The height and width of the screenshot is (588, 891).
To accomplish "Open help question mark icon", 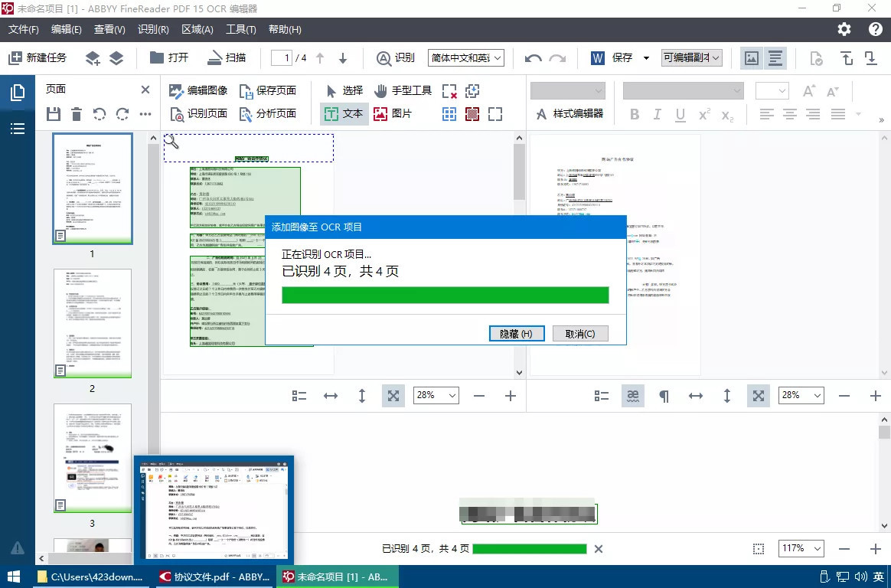I will click(x=876, y=29).
